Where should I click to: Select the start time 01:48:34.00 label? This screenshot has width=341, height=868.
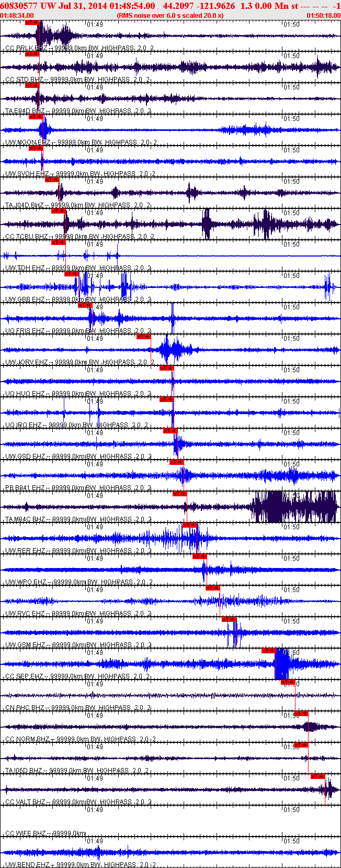17,16
